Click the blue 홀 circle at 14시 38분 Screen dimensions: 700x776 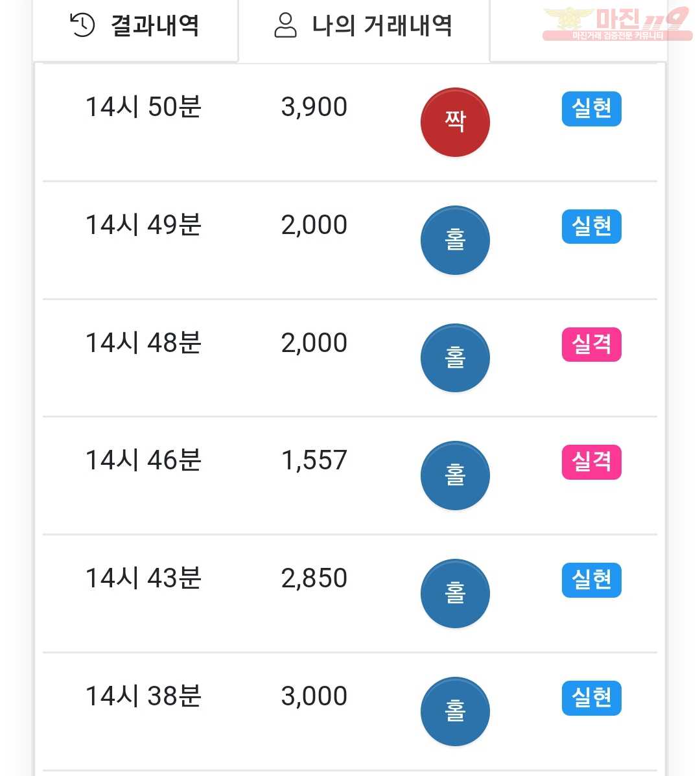click(455, 711)
